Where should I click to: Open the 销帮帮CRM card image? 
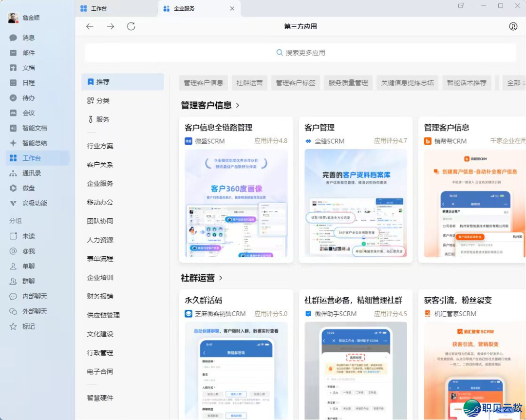tap(475, 204)
